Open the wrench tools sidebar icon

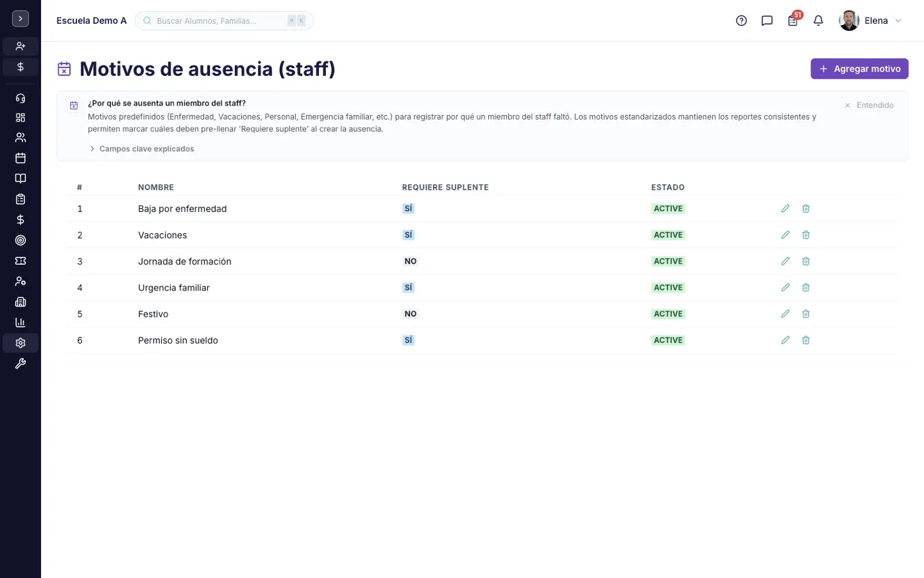[x=20, y=363]
